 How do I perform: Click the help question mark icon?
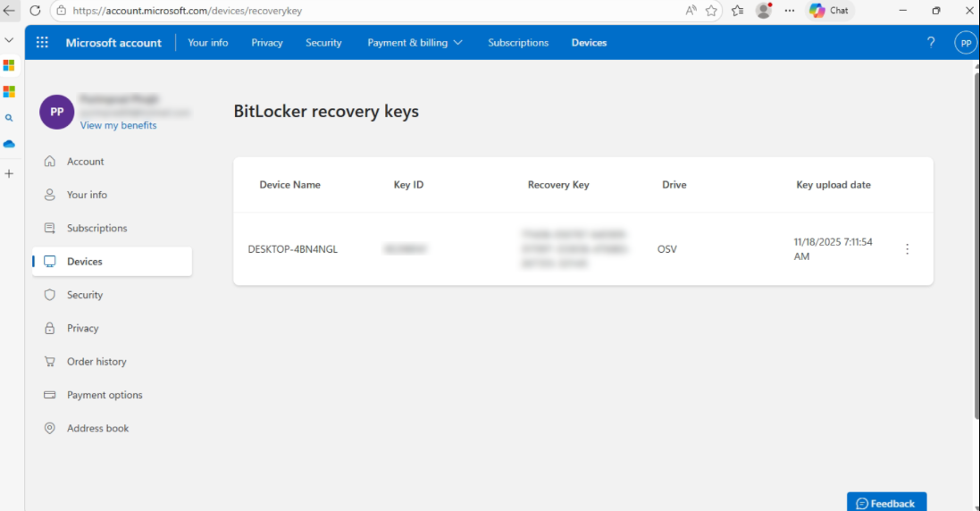click(x=931, y=43)
